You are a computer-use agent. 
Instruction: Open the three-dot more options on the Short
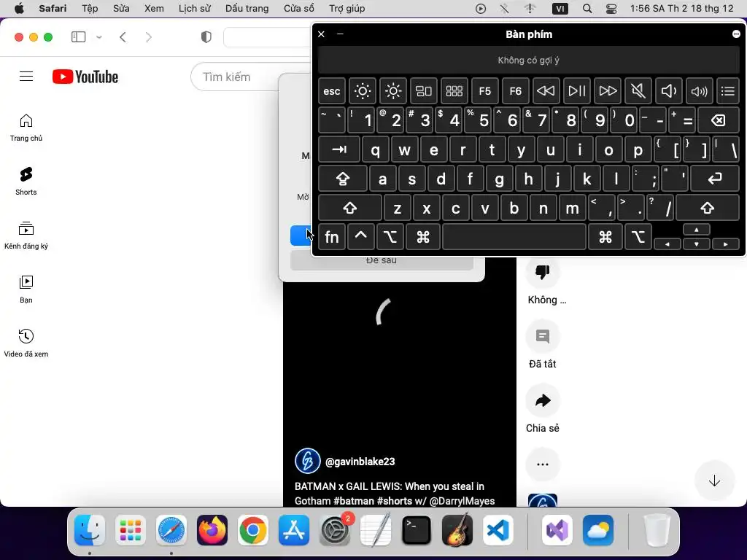(x=543, y=464)
